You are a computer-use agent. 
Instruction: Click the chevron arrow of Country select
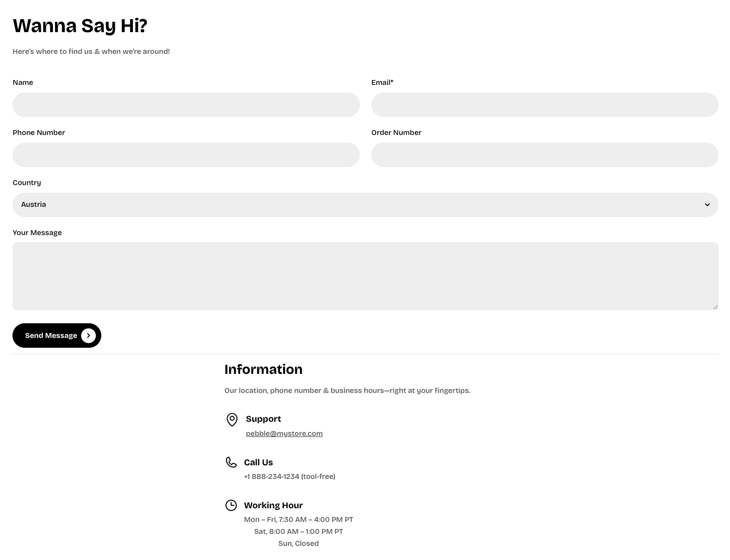(x=707, y=205)
